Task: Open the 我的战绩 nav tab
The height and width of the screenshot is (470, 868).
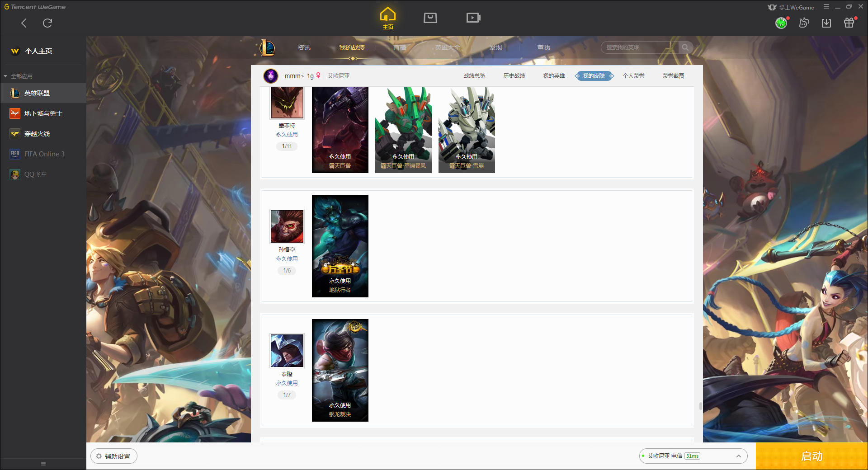Action: tap(352, 47)
